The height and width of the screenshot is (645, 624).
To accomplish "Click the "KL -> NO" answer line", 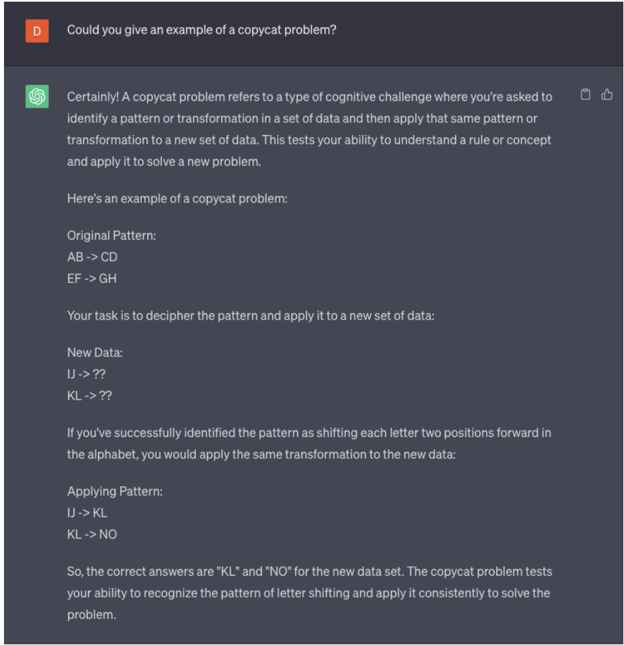I will click(x=92, y=534).
